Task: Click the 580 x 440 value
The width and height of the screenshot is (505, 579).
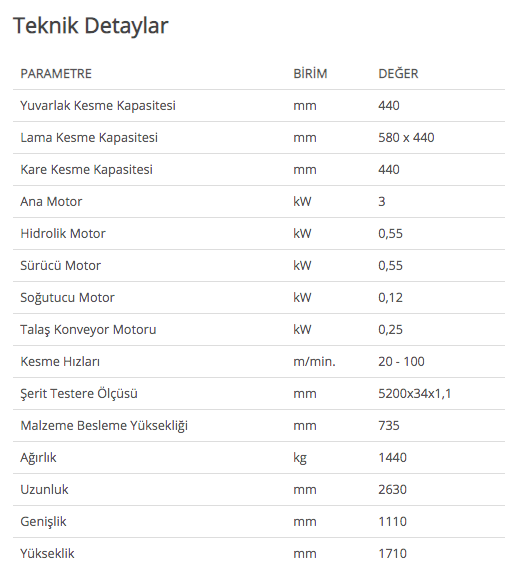Action: click(x=406, y=138)
